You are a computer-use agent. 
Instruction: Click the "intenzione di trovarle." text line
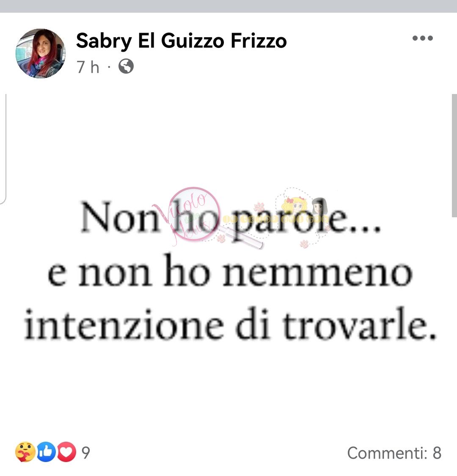click(x=230, y=324)
